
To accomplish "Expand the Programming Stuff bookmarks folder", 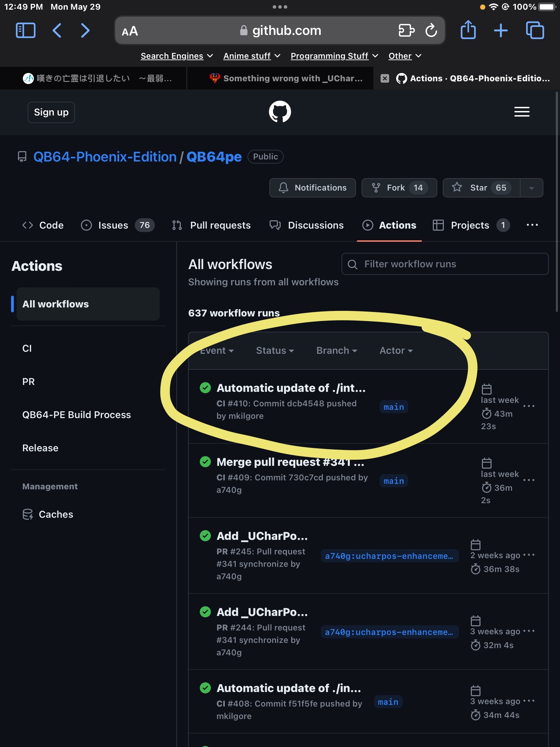I will 334,56.
